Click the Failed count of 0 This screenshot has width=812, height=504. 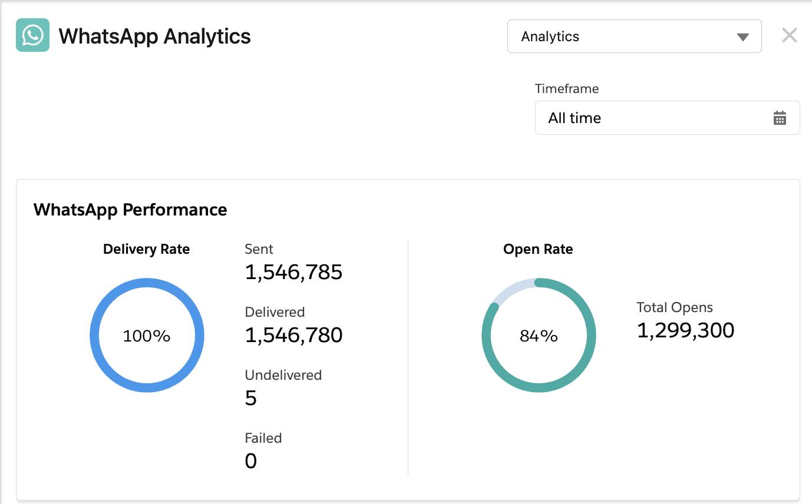click(x=251, y=461)
